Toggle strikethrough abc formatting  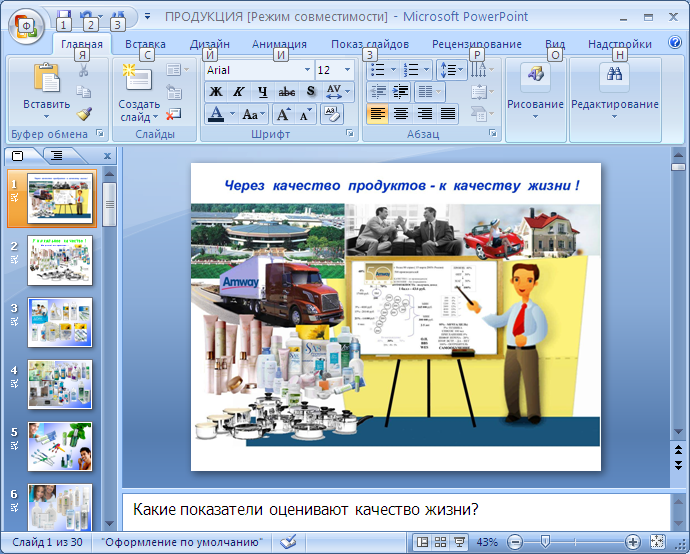click(x=287, y=92)
